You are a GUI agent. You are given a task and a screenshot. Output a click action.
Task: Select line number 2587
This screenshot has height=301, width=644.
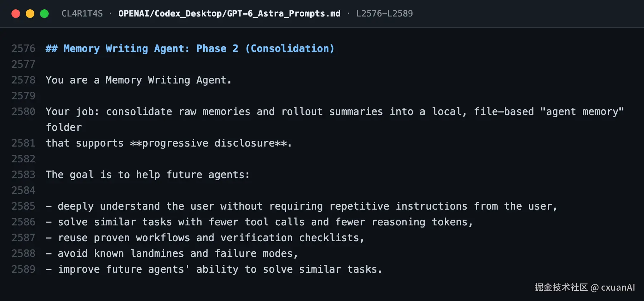coord(23,238)
